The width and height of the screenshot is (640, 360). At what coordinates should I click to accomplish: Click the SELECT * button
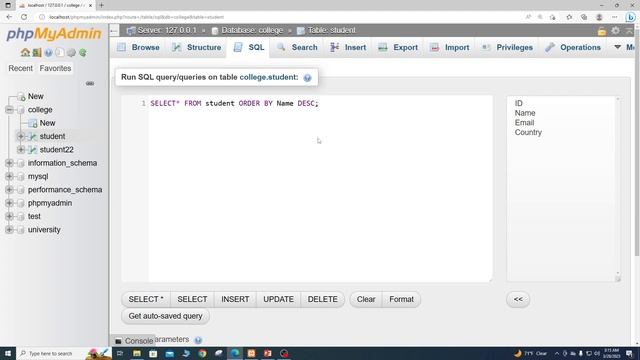point(146,300)
